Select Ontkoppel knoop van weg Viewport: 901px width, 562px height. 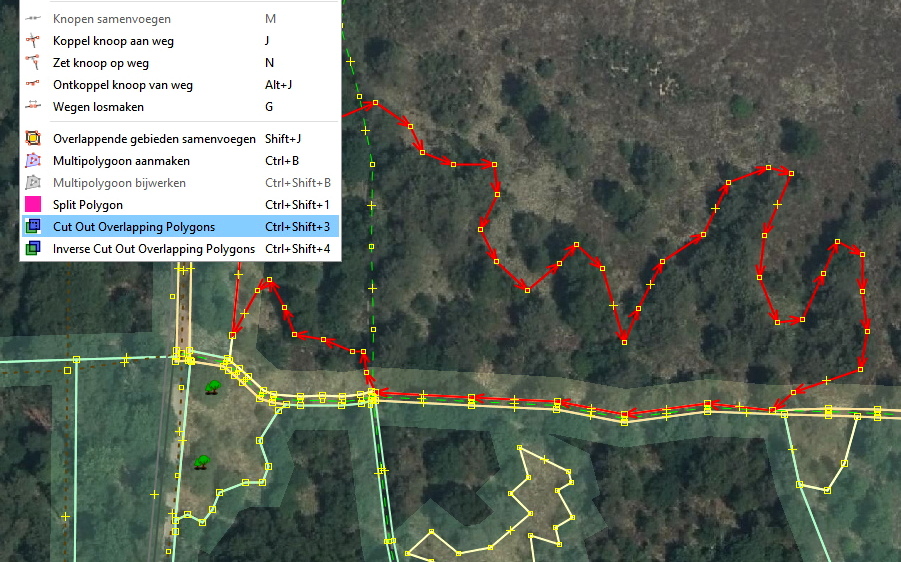pyautogui.click(x=180, y=85)
